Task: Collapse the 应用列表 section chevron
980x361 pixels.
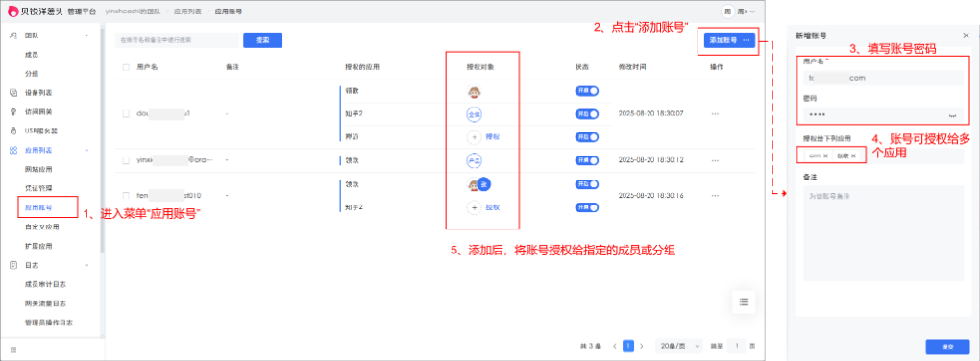Action: (x=86, y=151)
